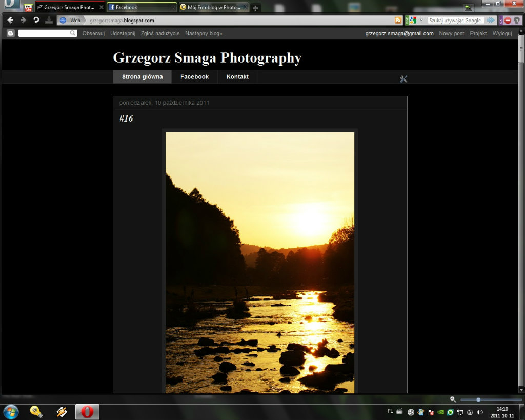
Task: Open Winamp from the taskbar
Action: (62, 412)
